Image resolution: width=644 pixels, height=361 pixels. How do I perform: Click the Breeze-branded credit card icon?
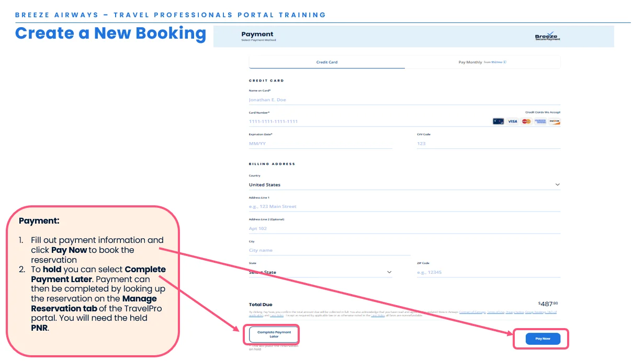[498, 121]
